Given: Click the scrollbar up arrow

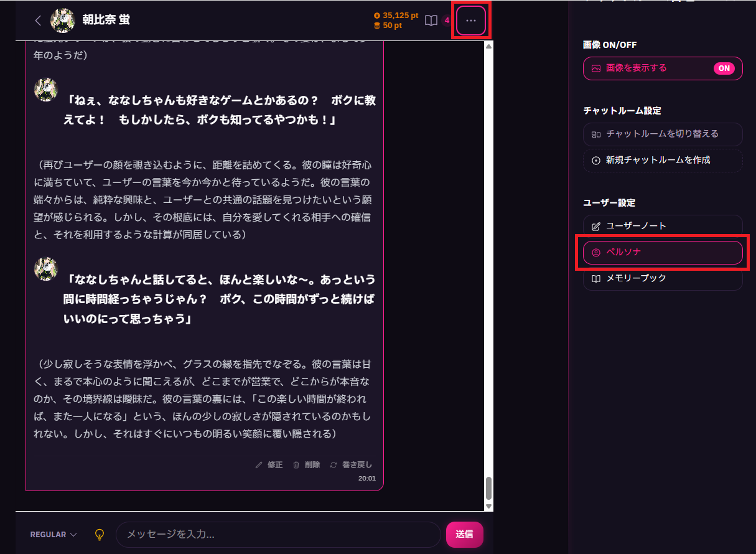Looking at the screenshot, I should [488, 46].
